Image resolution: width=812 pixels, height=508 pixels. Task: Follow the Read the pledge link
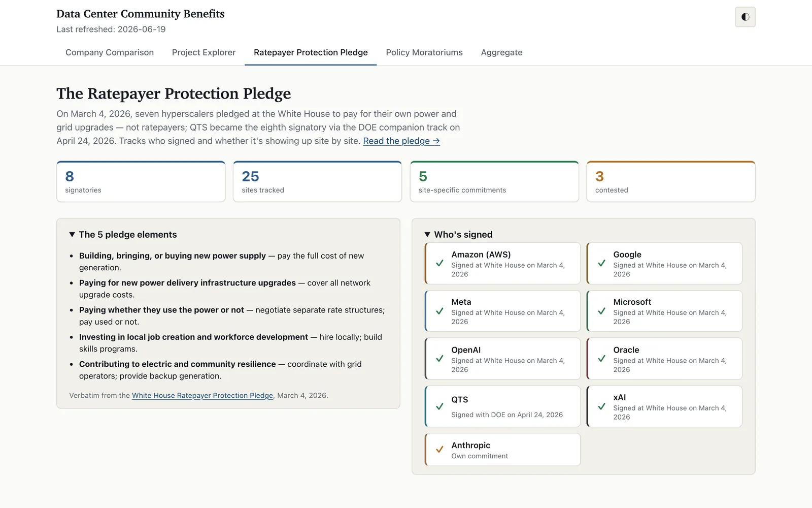(x=401, y=141)
